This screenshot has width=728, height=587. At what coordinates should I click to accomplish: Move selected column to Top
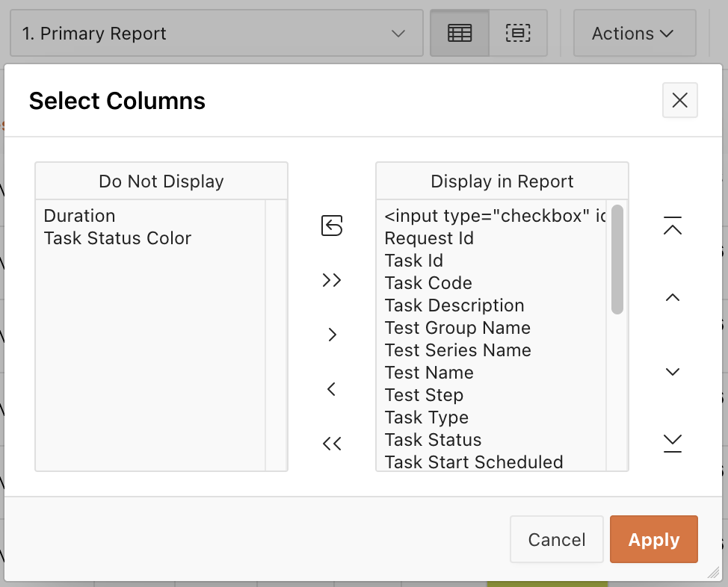point(673,226)
